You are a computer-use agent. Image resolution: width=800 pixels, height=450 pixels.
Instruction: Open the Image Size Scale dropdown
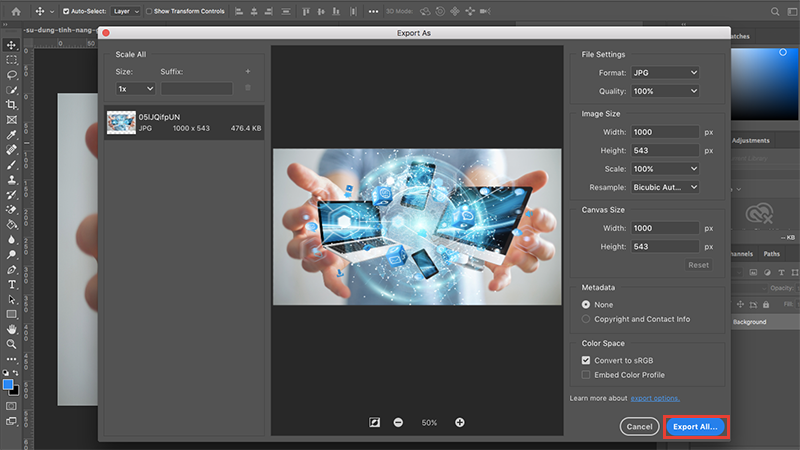point(665,169)
